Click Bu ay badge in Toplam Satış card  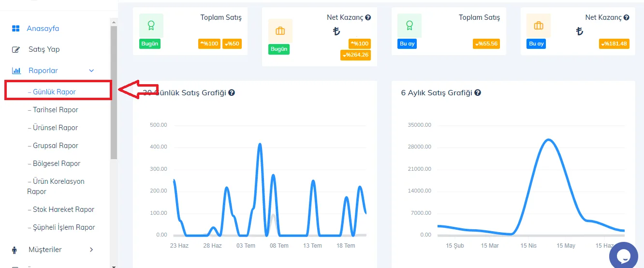(407, 44)
